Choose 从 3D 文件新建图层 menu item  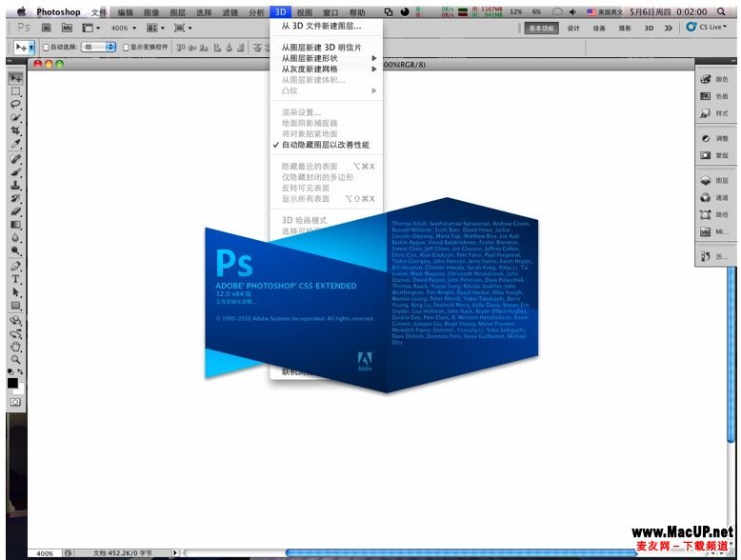pyautogui.click(x=326, y=26)
